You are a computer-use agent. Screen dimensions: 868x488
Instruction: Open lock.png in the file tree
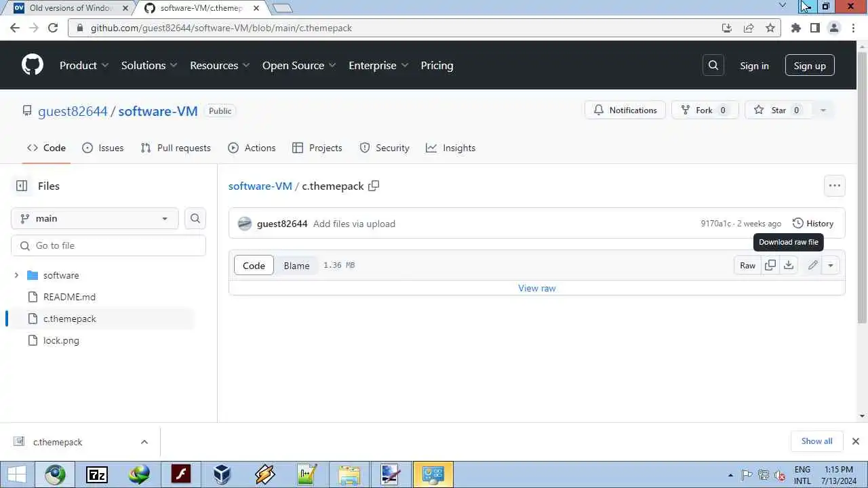pyautogui.click(x=61, y=340)
